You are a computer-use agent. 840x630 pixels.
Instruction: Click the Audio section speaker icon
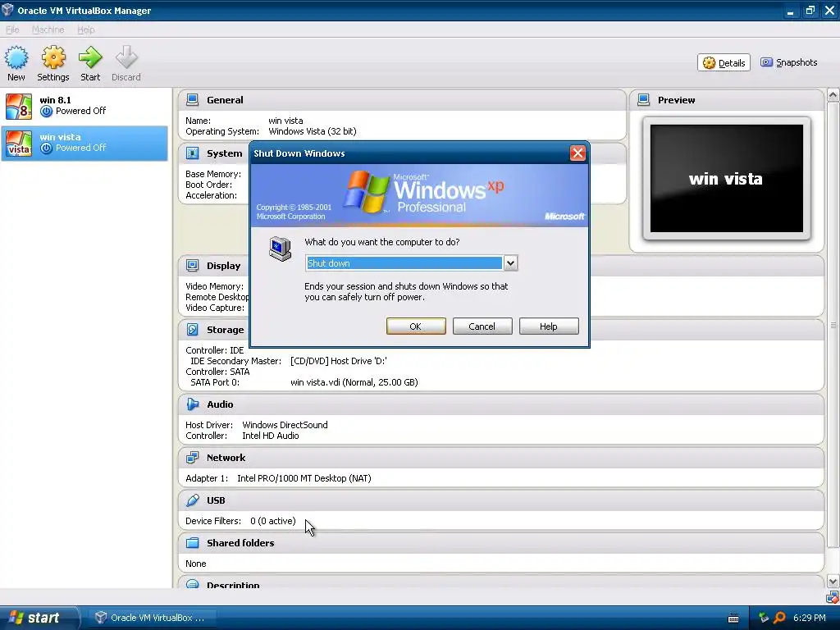click(192, 404)
